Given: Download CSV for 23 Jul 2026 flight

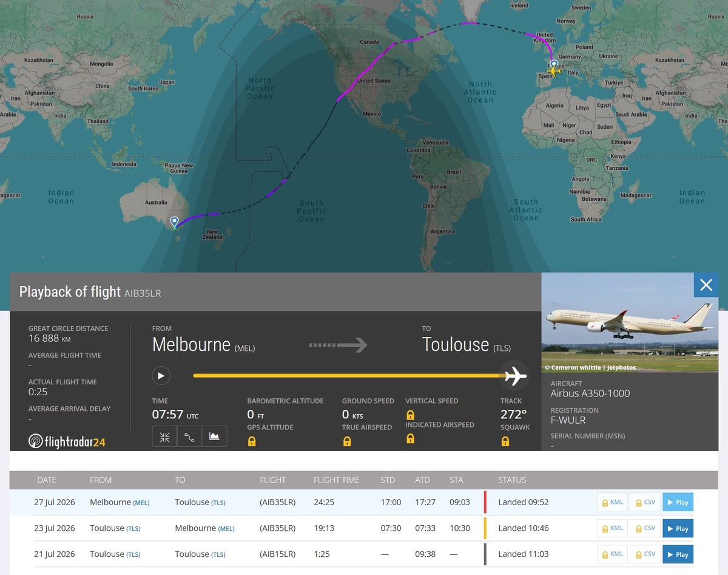Looking at the screenshot, I should [645, 528].
